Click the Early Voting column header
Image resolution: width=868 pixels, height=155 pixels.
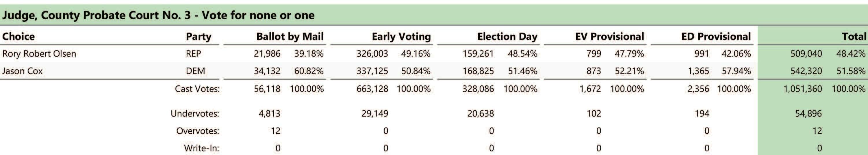click(401, 36)
